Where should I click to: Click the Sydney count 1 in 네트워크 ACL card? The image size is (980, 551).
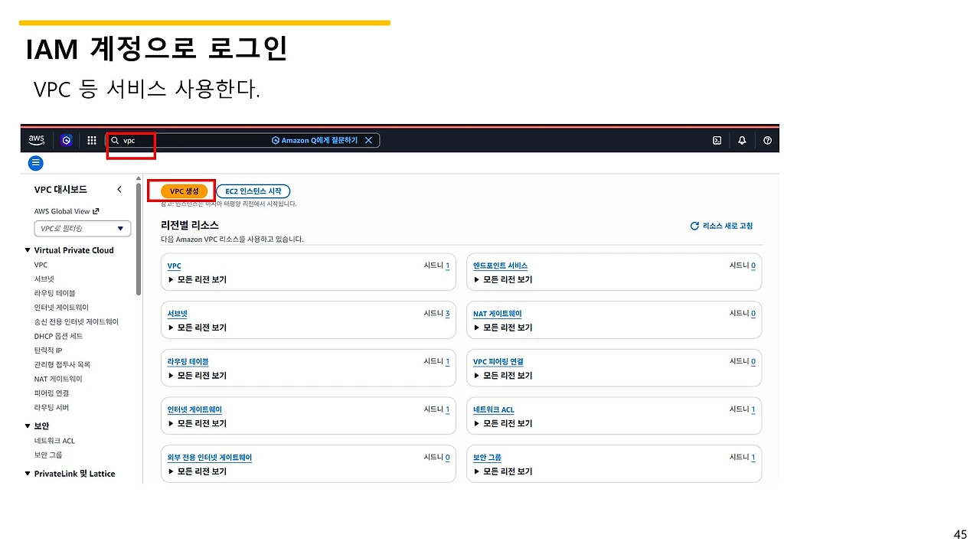(x=753, y=409)
